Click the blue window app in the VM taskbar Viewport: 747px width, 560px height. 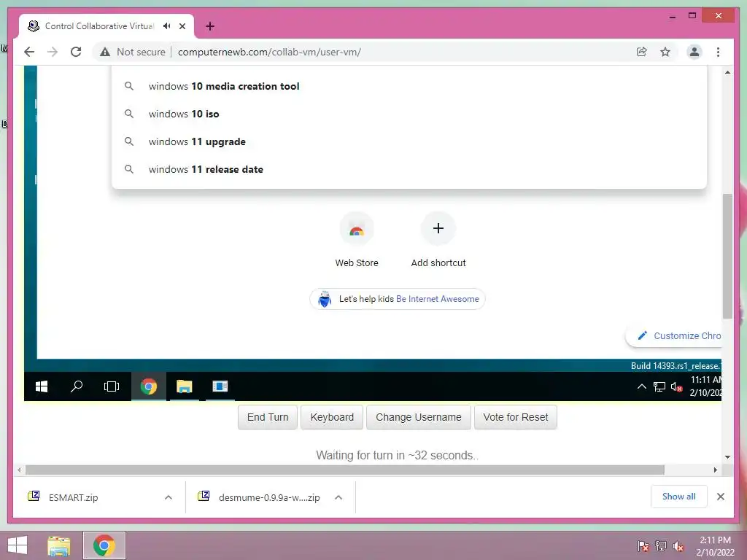point(220,386)
